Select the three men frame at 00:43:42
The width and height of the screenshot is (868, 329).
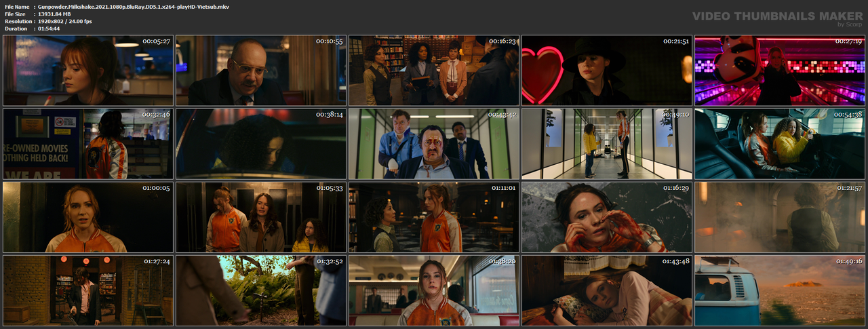point(433,144)
